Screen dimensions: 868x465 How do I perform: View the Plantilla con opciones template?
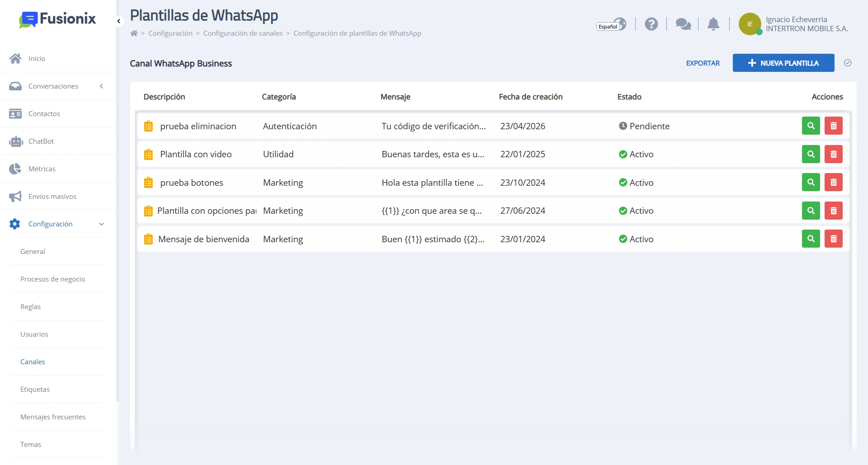811,211
